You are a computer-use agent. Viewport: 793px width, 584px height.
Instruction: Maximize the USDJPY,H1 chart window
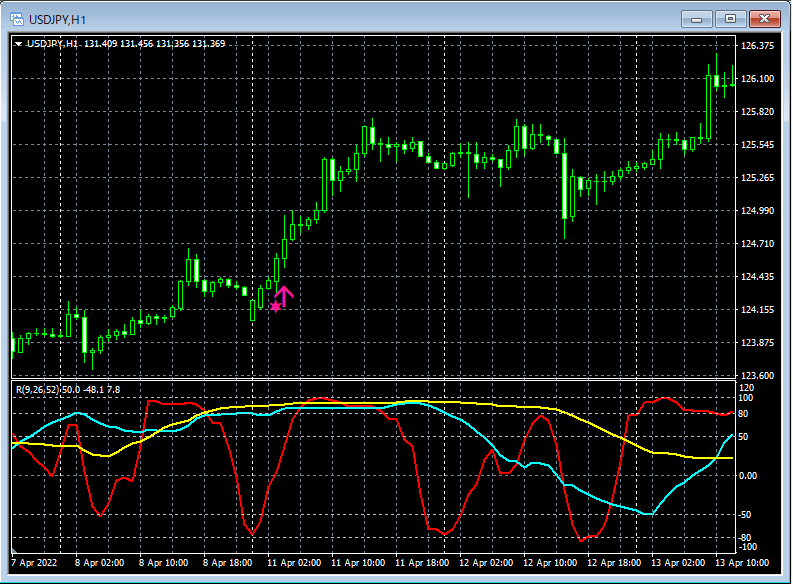click(730, 19)
